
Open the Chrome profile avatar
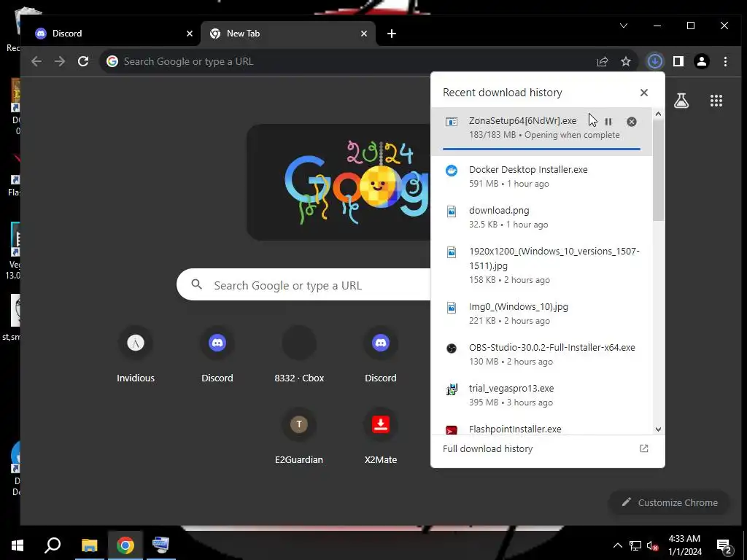click(702, 61)
